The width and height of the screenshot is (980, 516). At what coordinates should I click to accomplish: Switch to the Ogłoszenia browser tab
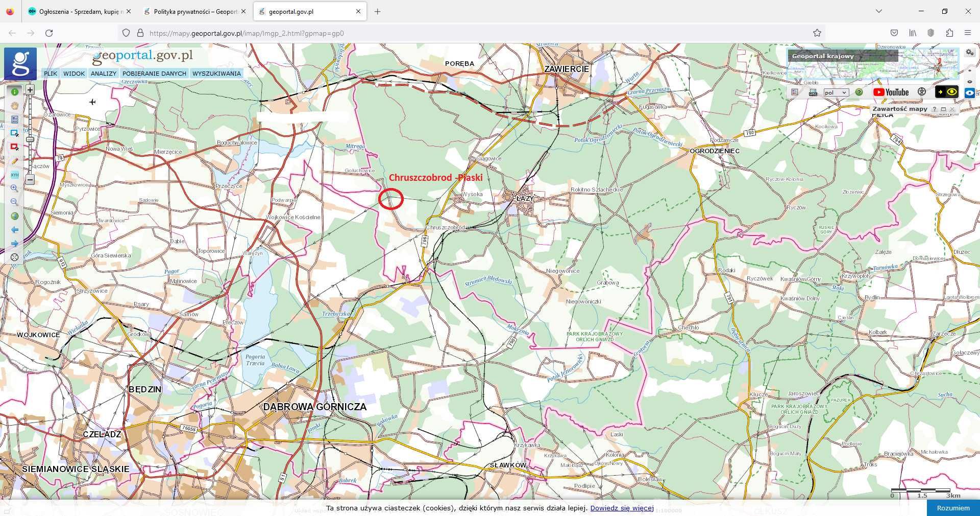(x=80, y=11)
